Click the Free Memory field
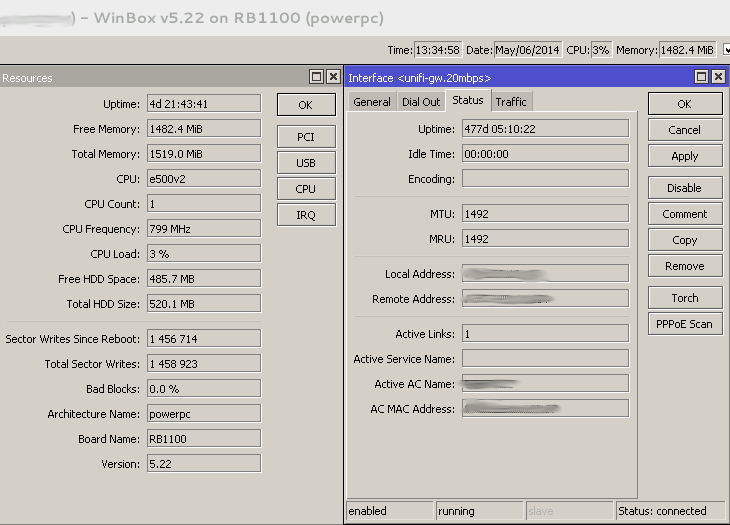The width and height of the screenshot is (730, 525). coord(204,129)
